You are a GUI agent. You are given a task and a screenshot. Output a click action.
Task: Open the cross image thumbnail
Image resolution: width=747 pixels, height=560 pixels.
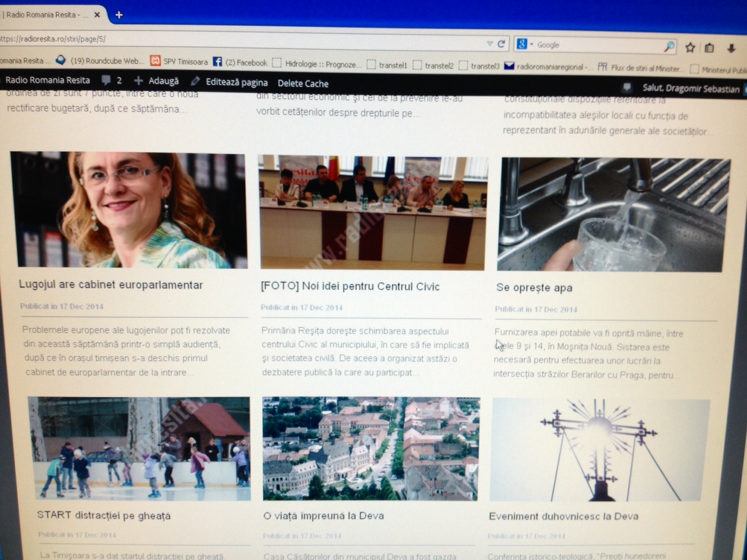(599, 450)
